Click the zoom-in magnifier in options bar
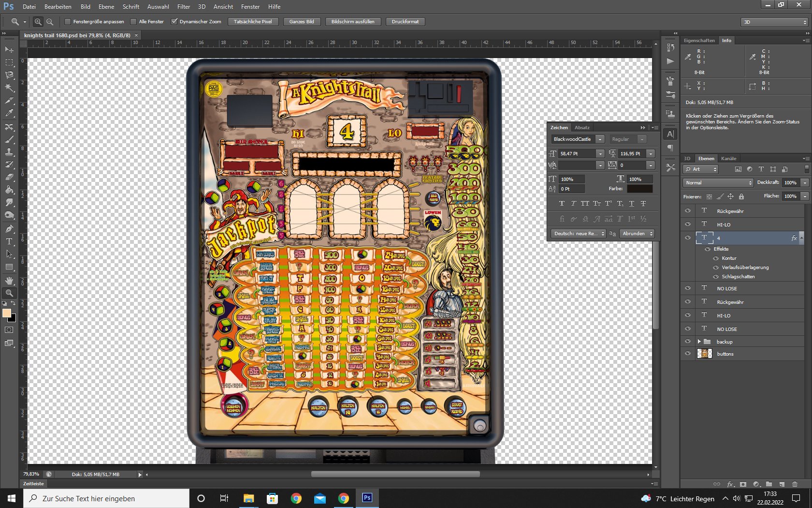The width and height of the screenshot is (812, 508). (x=38, y=22)
